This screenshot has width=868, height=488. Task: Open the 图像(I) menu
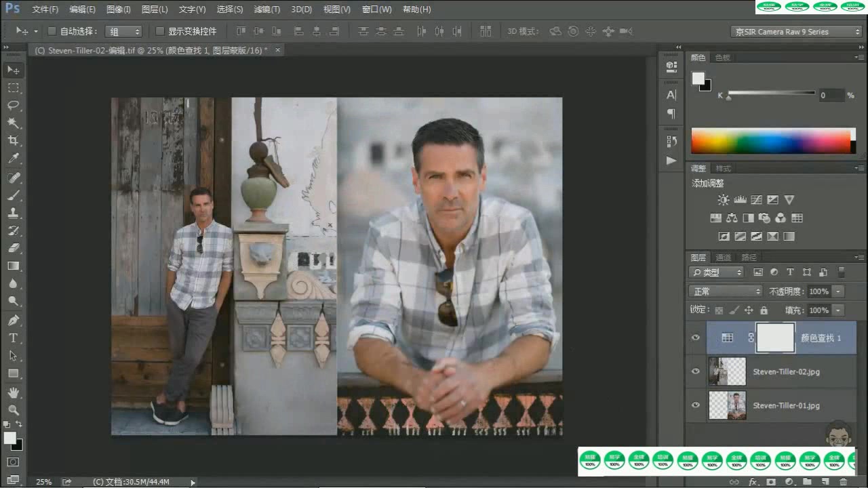[x=119, y=9]
